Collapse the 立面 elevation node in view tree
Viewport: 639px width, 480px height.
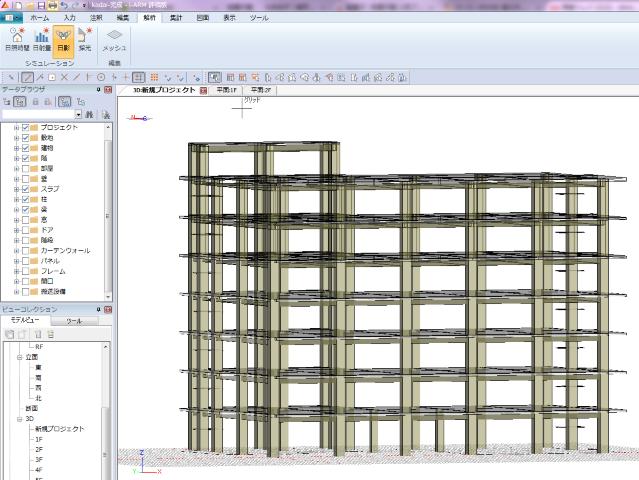[19, 357]
